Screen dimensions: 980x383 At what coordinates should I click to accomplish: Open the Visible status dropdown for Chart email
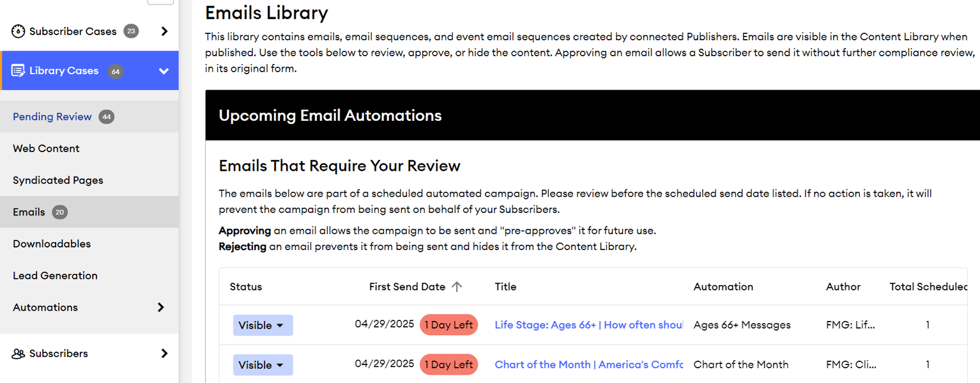tap(263, 364)
